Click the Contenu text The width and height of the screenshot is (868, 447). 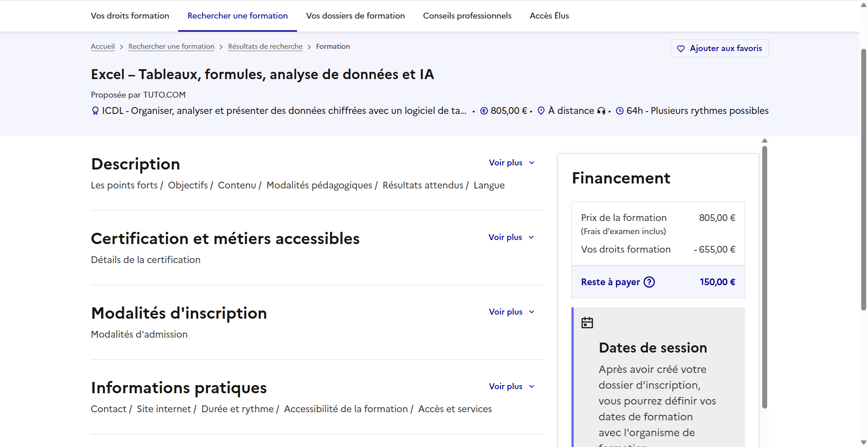pos(237,185)
